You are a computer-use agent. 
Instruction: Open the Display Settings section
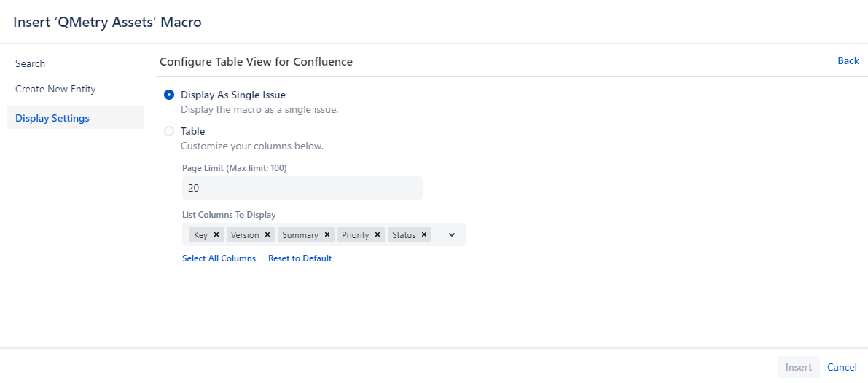pyautogui.click(x=75, y=118)
